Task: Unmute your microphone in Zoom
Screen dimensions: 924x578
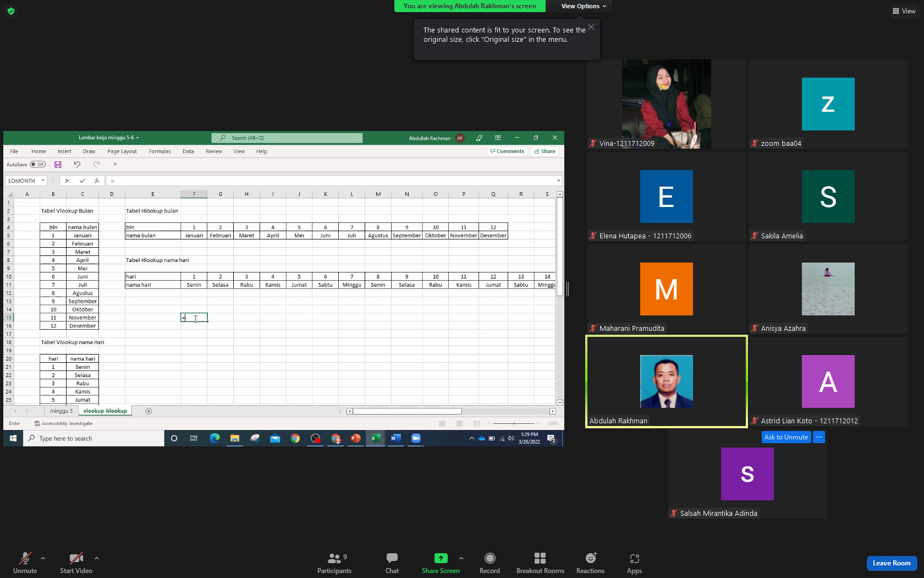Action: pos(25,563)
